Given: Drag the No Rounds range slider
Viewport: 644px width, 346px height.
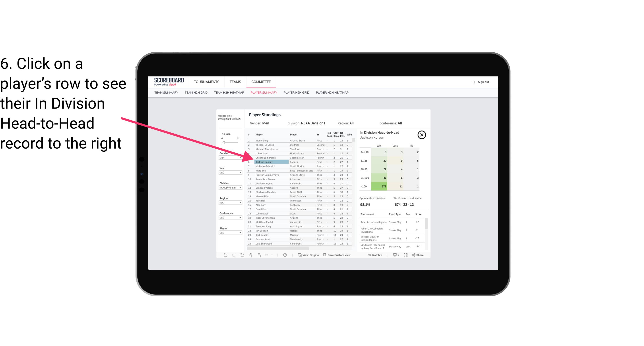Looking at the screenshot, I should (223, 143).
